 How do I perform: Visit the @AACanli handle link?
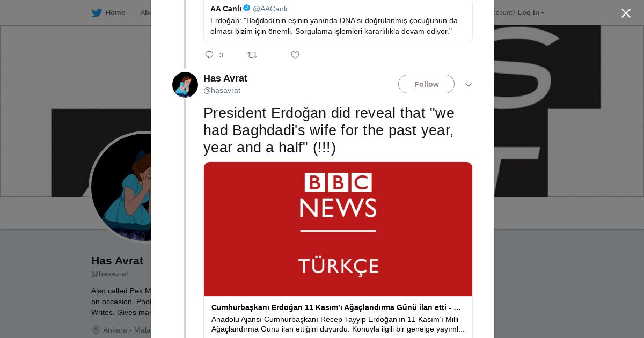click(270, 9)
